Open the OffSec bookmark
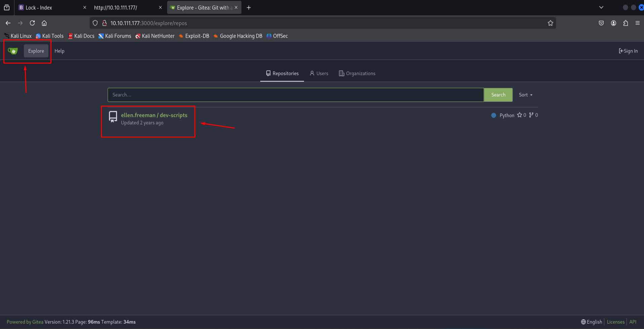Viewport: 644px width, 329px height. click(277, 36)
